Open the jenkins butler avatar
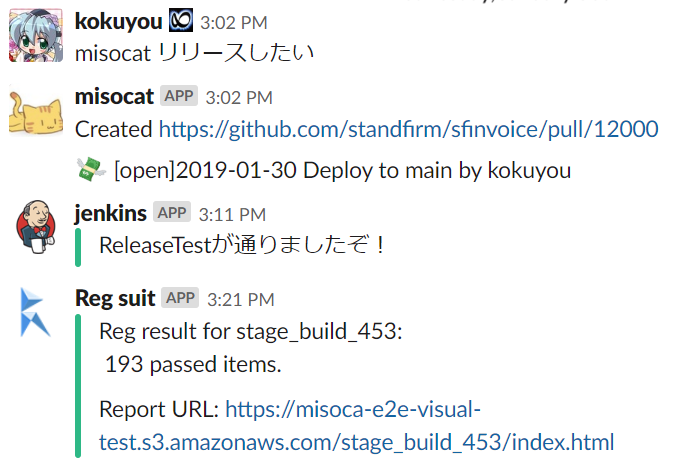The height and width of the screenshot is (467, 675). click(36, 227)
